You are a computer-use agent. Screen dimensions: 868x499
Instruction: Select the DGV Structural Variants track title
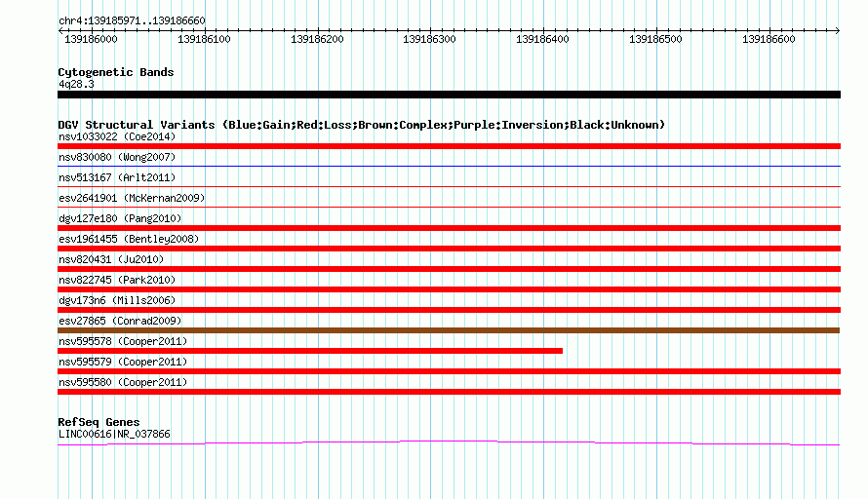[x=362, y=125]
